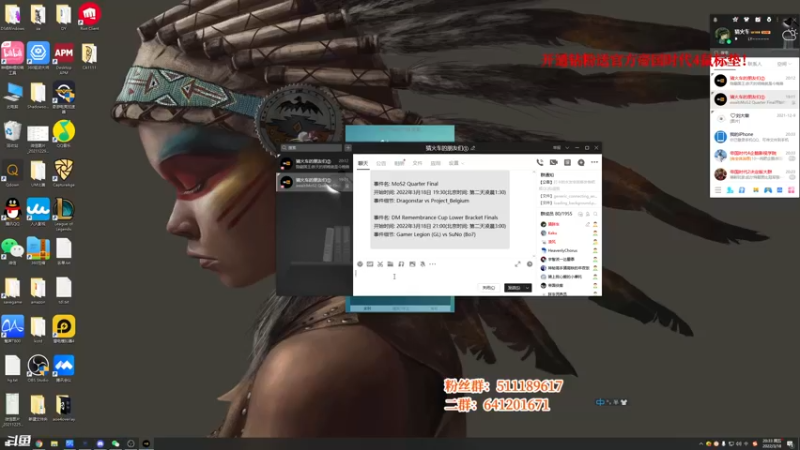Open the hamburger main menu in QQ panel

tap(718, 190)
